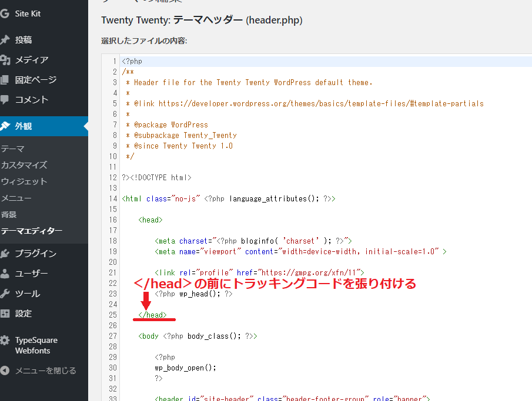Screen dimensions: 532x401
Task: Select the テーマエディター submenu item
Action: (x=32, y=231)
